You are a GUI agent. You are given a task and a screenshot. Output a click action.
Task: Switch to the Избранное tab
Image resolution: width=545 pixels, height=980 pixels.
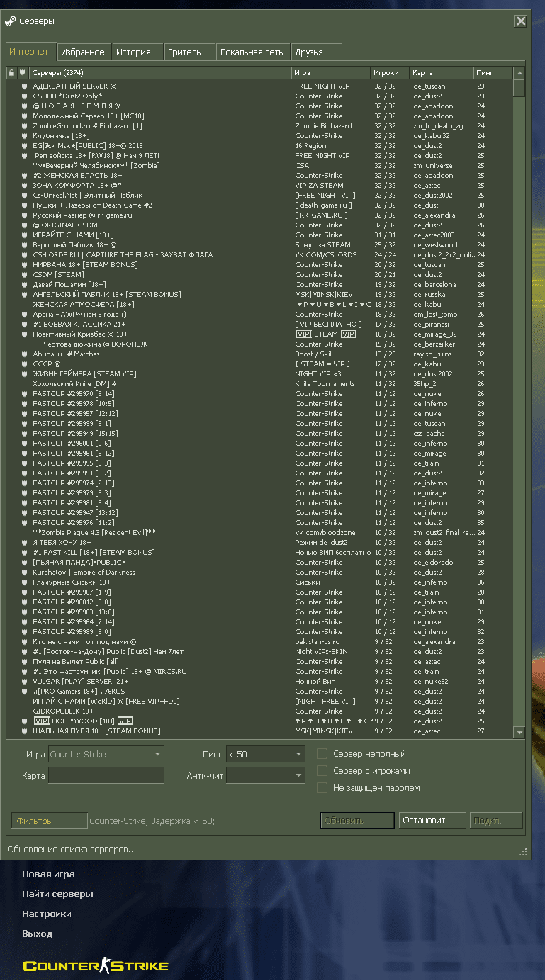pos(84,52)
